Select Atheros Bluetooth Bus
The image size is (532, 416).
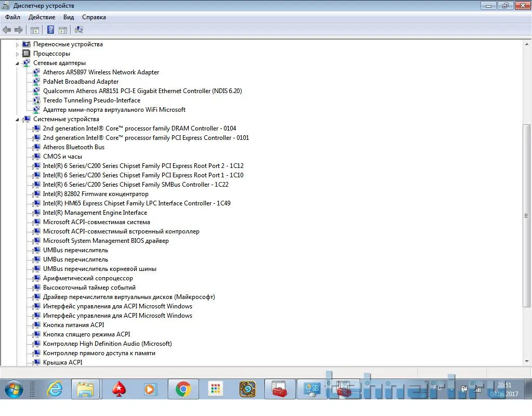[74, 147]
